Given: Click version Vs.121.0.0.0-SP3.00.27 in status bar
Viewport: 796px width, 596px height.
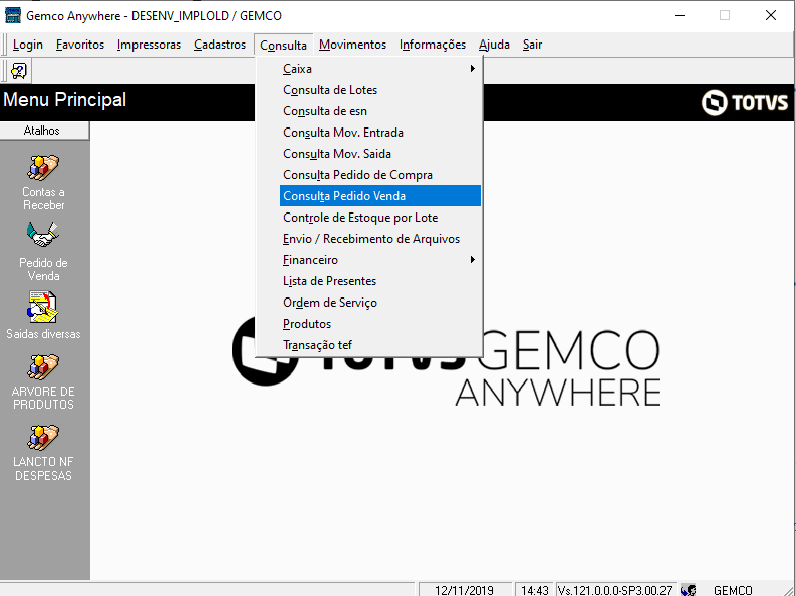Looking at the screenshot, I should 615,590.
